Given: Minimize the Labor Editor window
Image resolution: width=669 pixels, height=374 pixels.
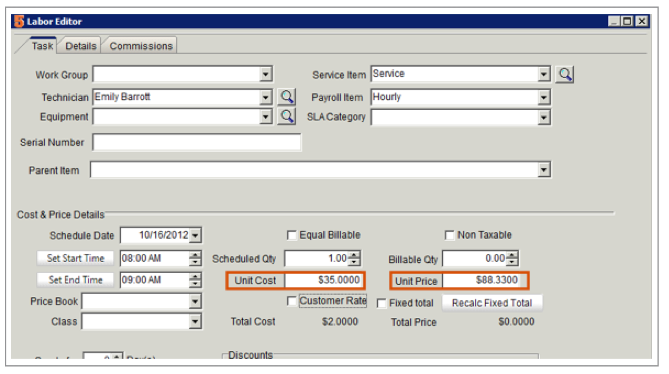Looking at the screenshot, I should [614, 21].
